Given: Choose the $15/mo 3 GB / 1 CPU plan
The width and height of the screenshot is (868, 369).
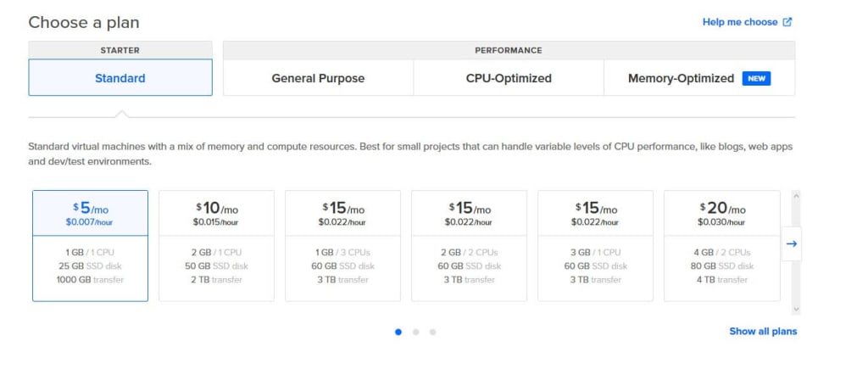Looking at the screenshot, I should pyautogui.click(x=595, y=245).
